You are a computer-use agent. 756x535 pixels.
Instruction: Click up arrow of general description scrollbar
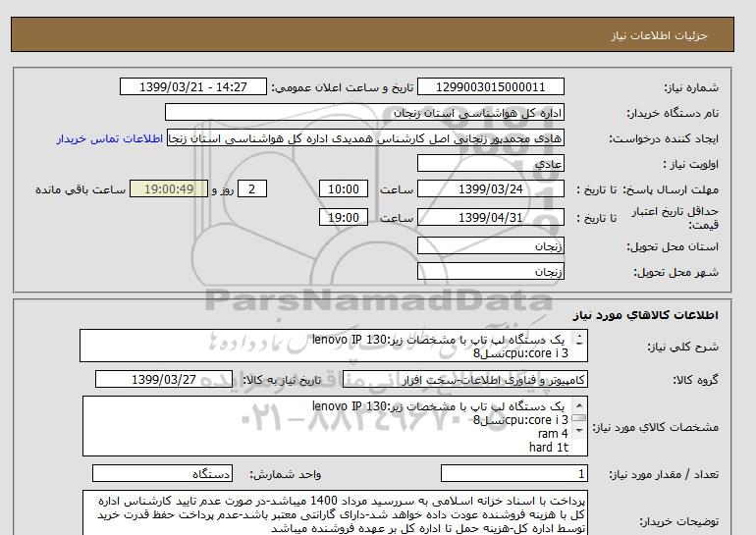579,338
